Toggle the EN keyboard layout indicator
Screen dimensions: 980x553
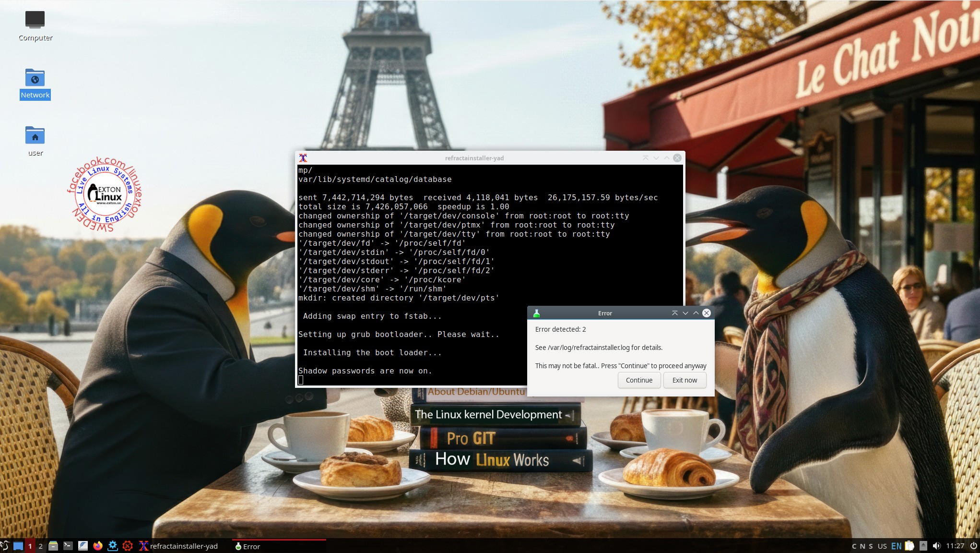[896, 546]
